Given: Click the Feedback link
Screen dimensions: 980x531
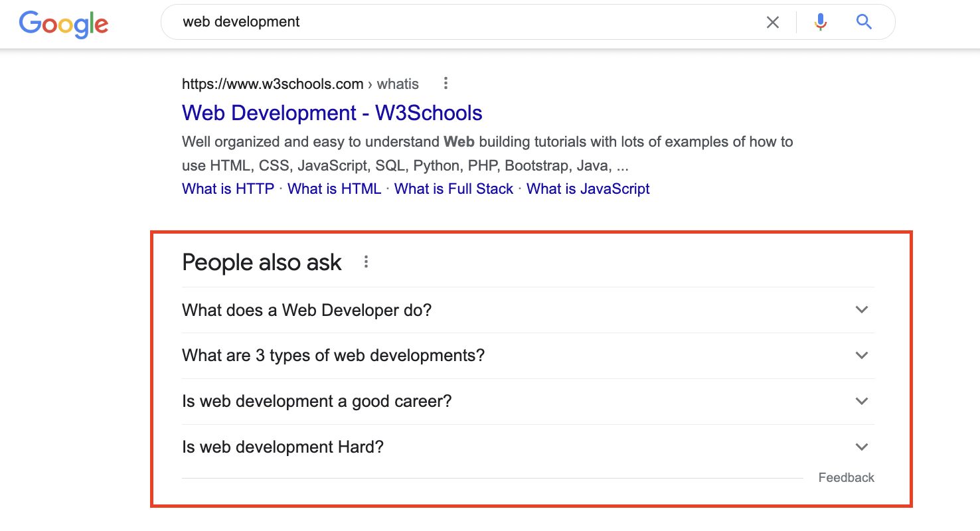Looking at the screenshot, I should coord(846,477).
